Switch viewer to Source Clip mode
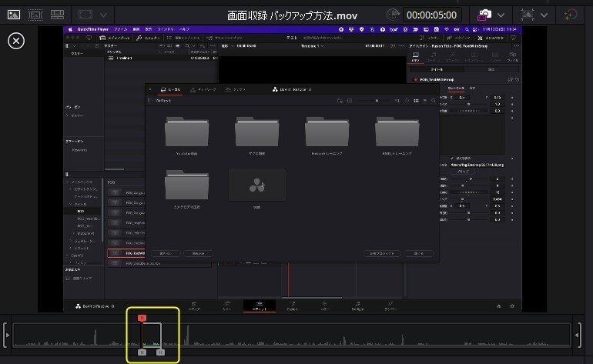The height and width of the screenshot is (364, 593). click(x=14, y=15)
